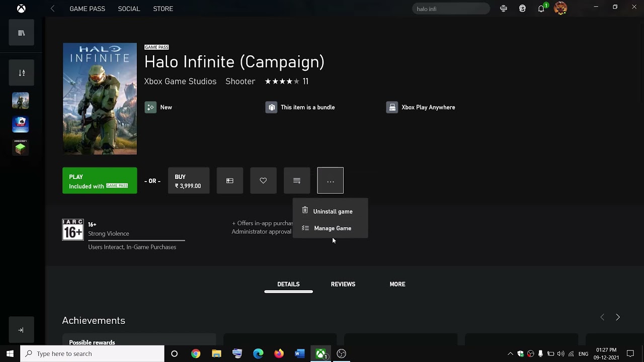This screenshot has width=644, height=362.
Task: Click 'This item is a bundle' icon
Action: (271, 107)
